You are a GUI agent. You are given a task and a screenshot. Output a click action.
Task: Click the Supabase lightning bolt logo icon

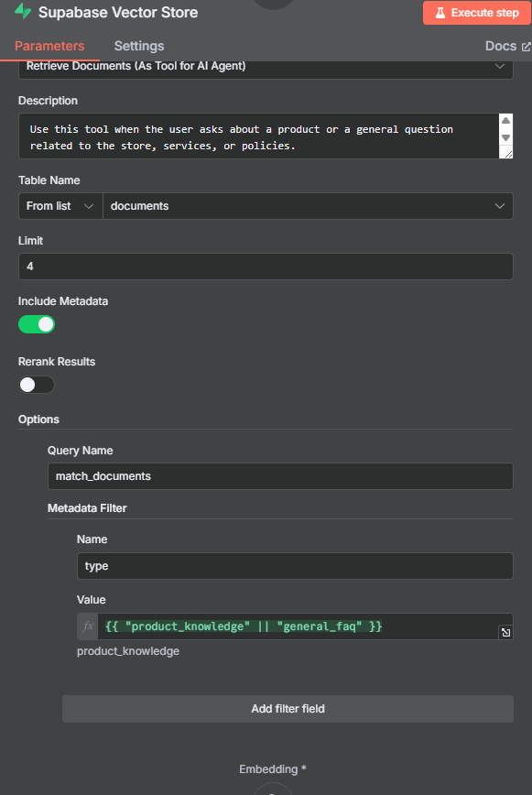pos(22,11)
